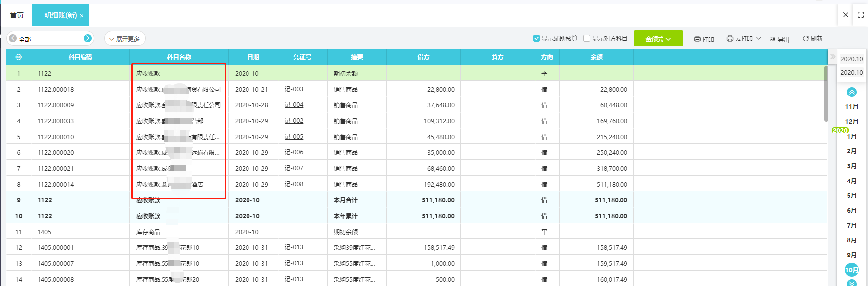This screenshot has width=868, height=286.
Task: Export the ledger with 导出
Action: (780, 39)
